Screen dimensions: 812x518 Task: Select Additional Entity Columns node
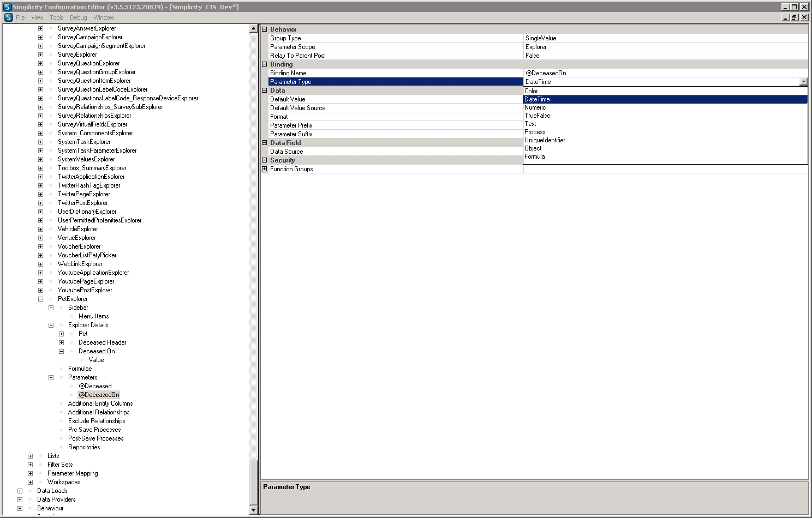point(100,403)
